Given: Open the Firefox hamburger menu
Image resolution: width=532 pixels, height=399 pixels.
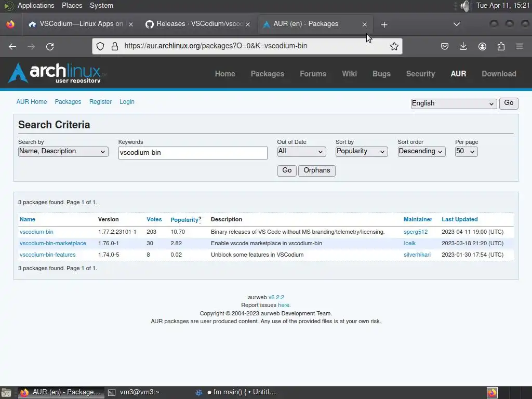Looking at the screenshot, I should [520, 46].
